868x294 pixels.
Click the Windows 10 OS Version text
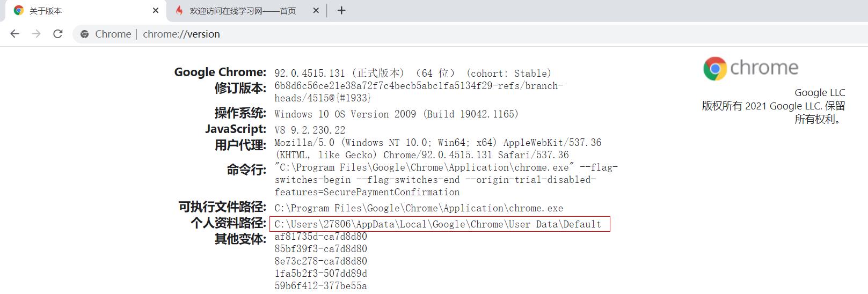pyautogui.click(x=397, y=114)
